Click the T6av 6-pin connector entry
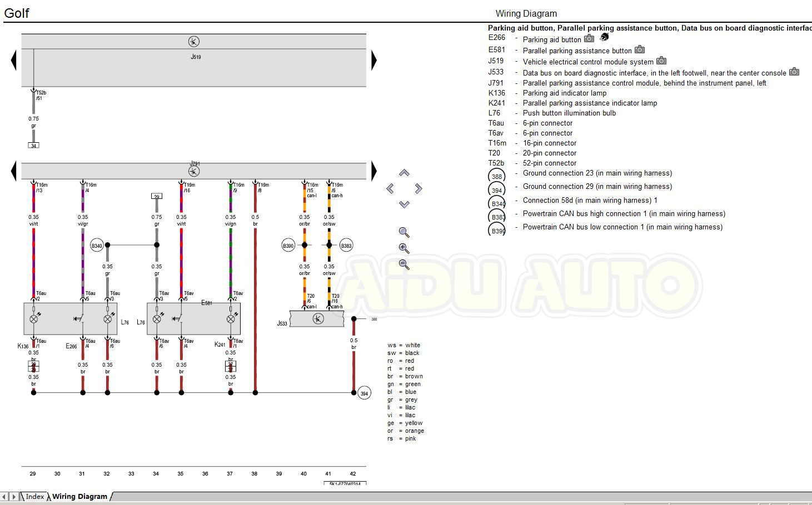 530,133
